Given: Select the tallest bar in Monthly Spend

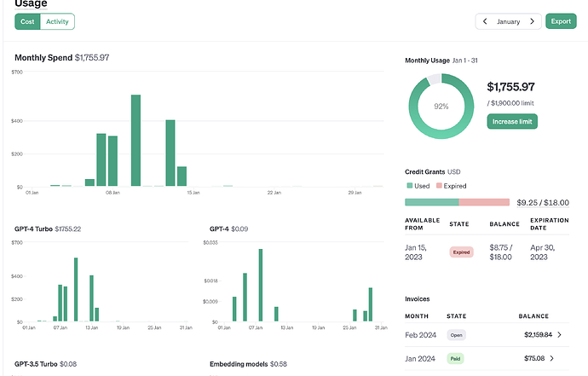Looking at the screenshot, I should (135, 141).
